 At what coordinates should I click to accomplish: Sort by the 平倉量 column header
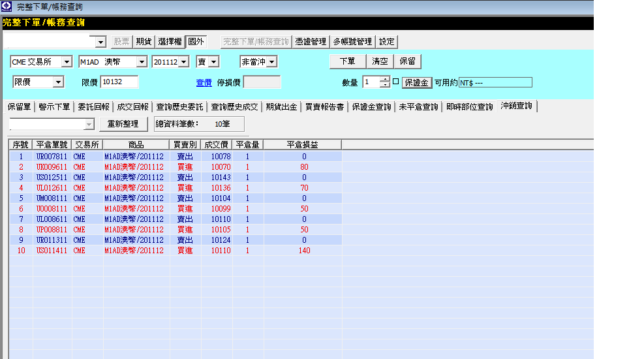(x=248, y=145)
